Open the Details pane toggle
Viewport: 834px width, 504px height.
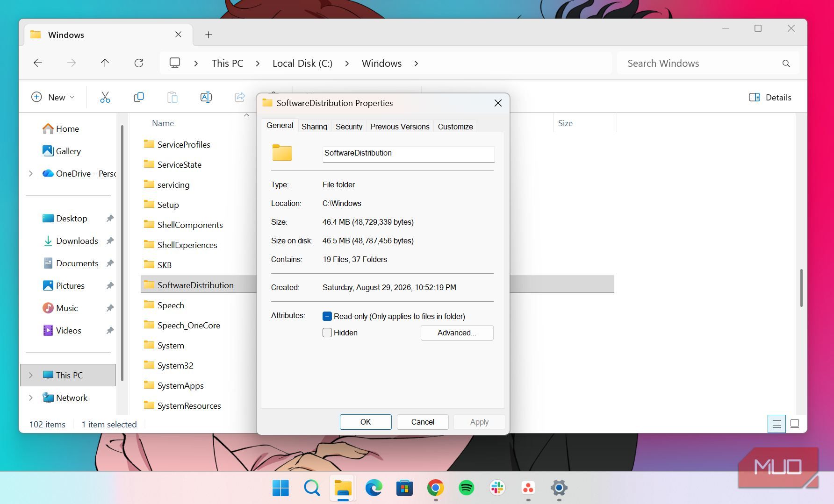point(770,97)
